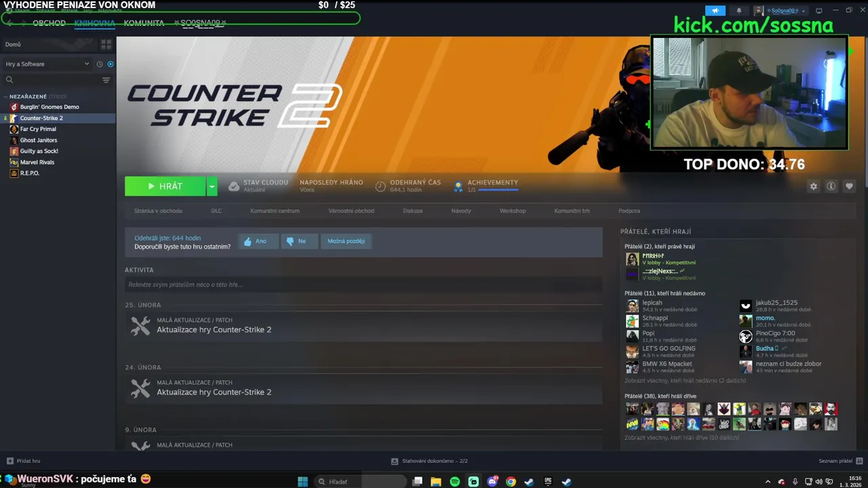Open the DLC tab
The height and width of the screenshot is (488, 868).
(x=216, y=211)
